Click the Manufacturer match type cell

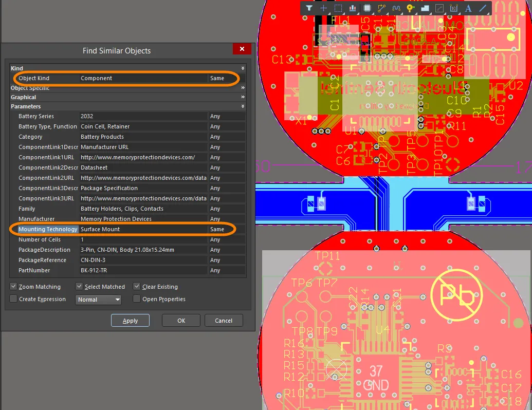tap(226, 219)
